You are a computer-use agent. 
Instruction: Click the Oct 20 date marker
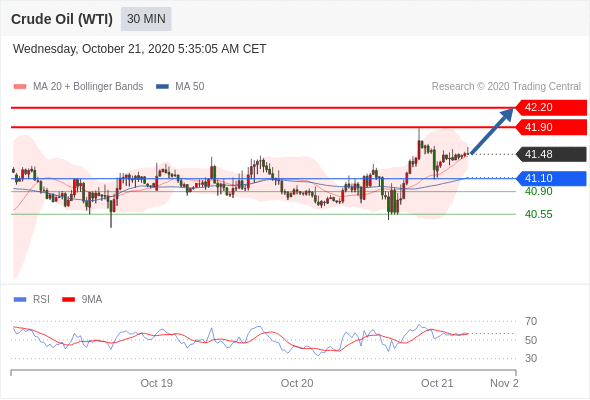297,383
